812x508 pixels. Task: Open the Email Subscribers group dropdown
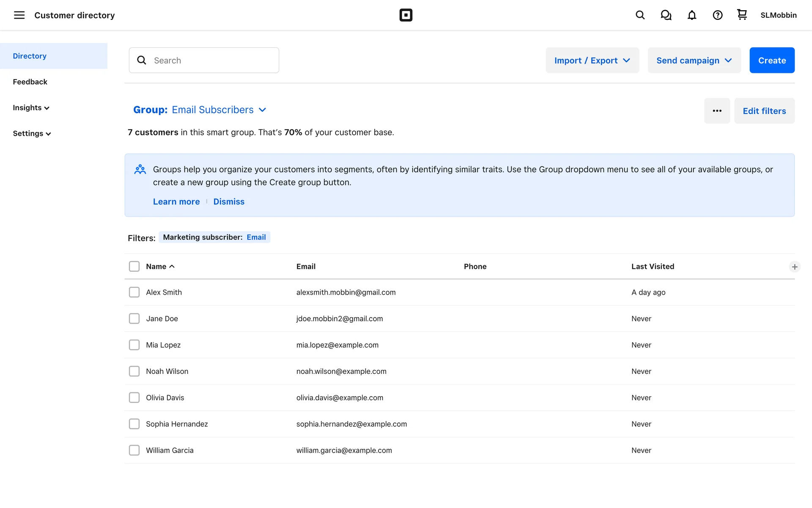200,110
